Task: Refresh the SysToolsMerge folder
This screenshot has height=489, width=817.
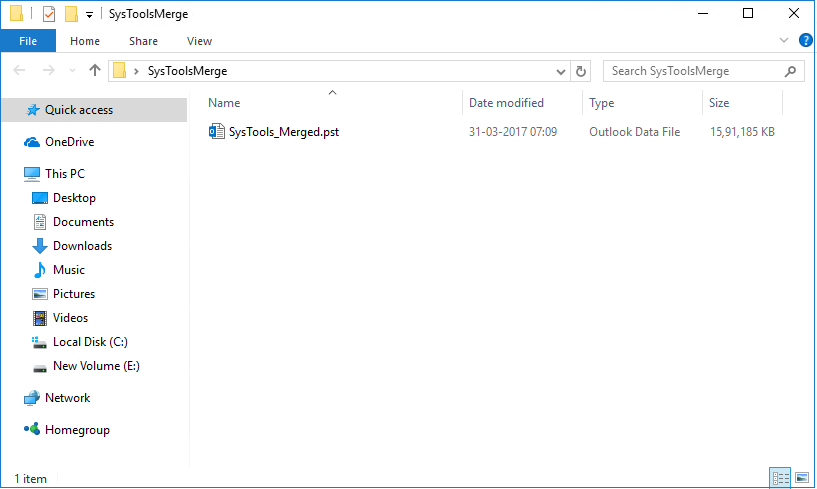Action: (580, 71)
